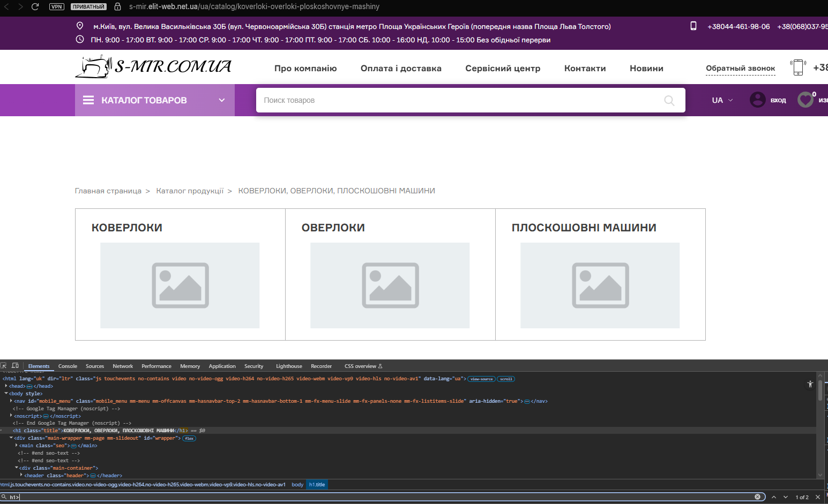Viewport: 828px width, 504px height.
Task: Switch to the Console tab
Action: [68, 366]
